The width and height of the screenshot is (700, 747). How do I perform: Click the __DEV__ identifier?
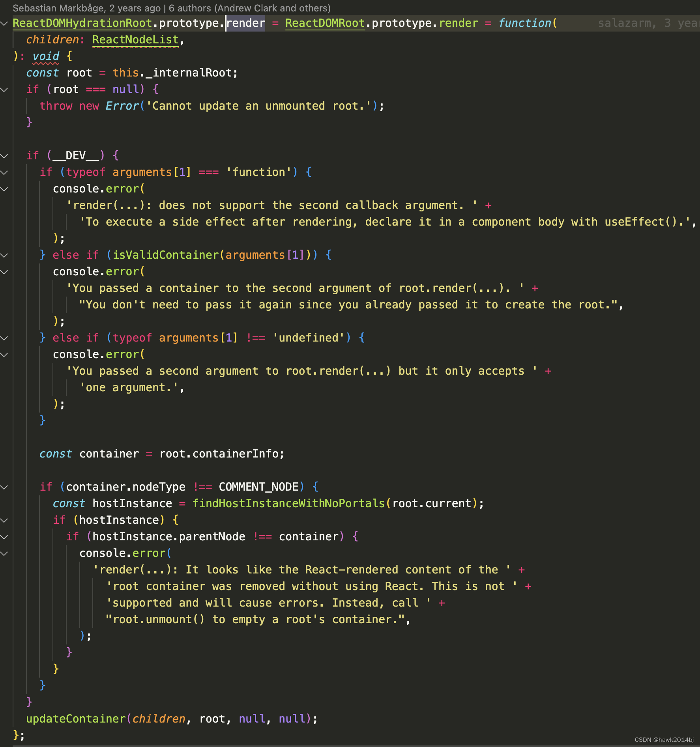(x=76, y=156)
